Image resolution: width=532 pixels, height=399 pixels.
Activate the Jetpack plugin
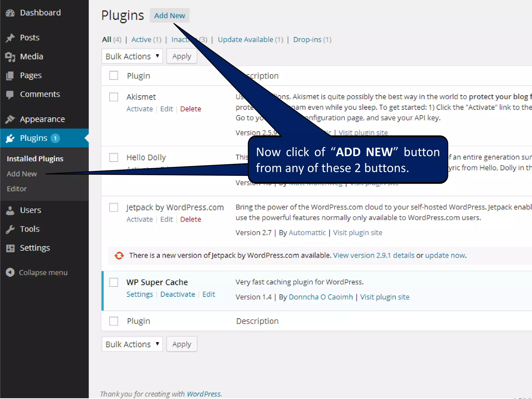pos(140,219)
